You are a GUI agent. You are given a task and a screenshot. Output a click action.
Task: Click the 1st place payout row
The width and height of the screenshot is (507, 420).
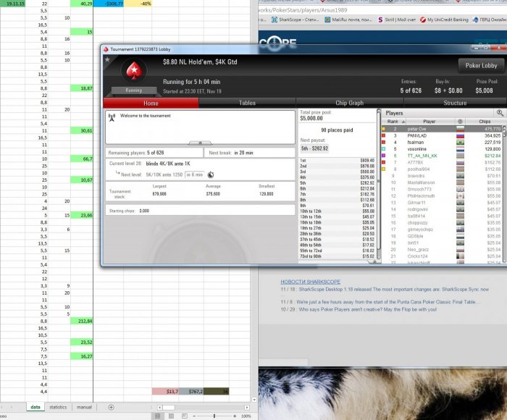click(337, 160)
